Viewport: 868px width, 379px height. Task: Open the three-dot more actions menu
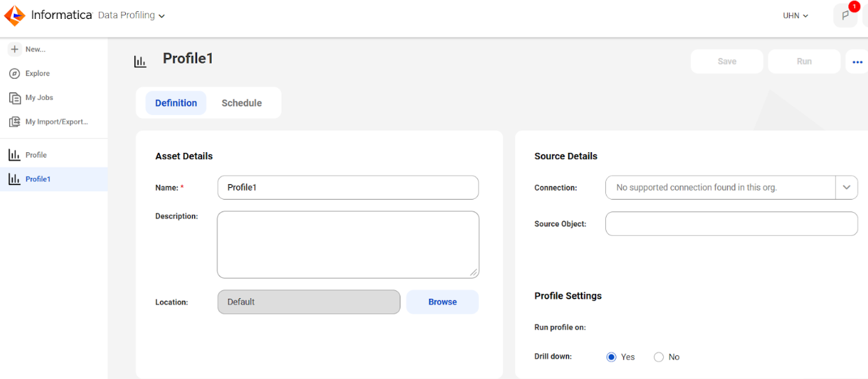tap(858, 61)
